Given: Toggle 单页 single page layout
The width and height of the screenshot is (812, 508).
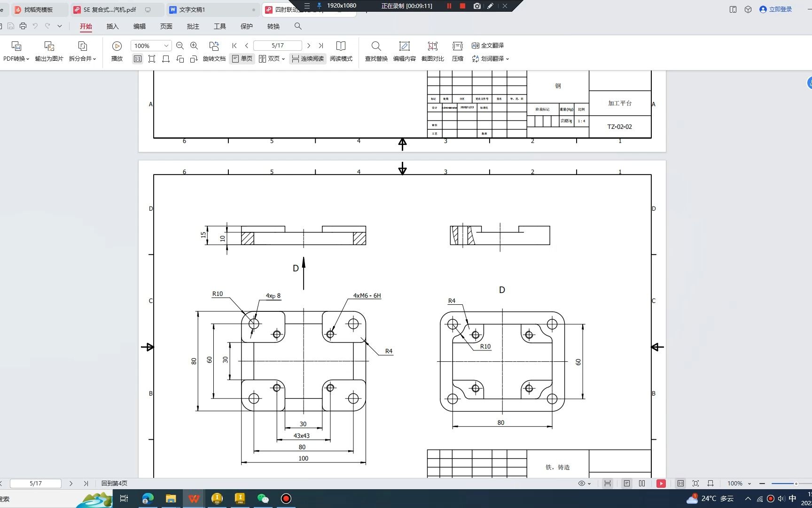Looking at the screenshot, I should [x=242, y=59].
